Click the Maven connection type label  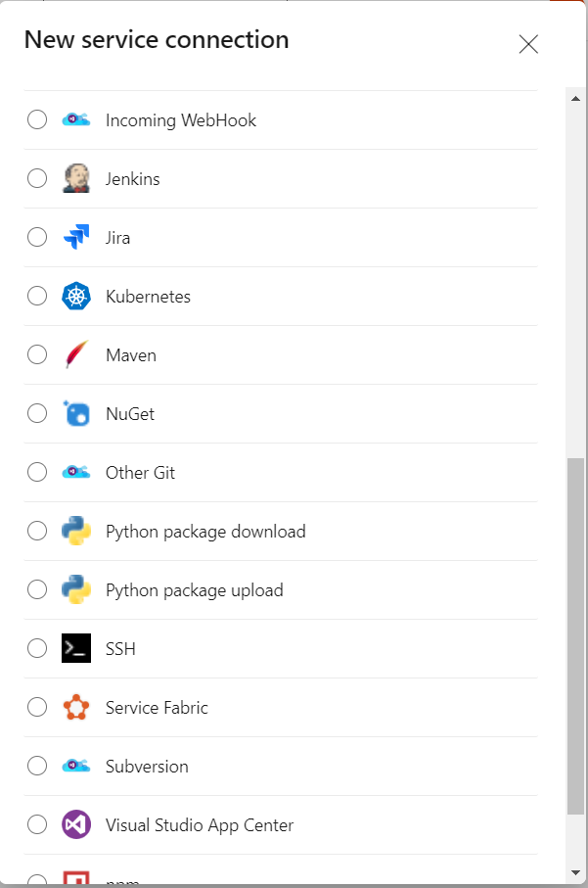click(x=131, y=355)
